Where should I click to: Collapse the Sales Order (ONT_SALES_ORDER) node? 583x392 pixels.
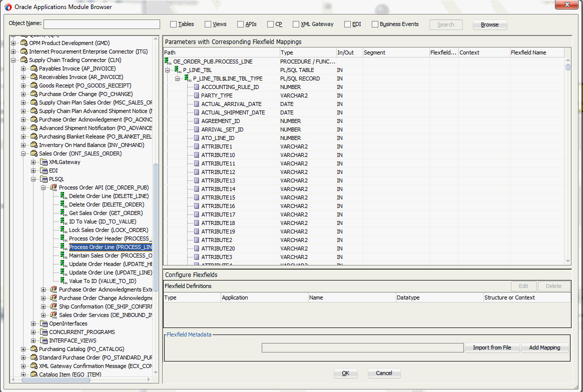(x=24, y=154)
